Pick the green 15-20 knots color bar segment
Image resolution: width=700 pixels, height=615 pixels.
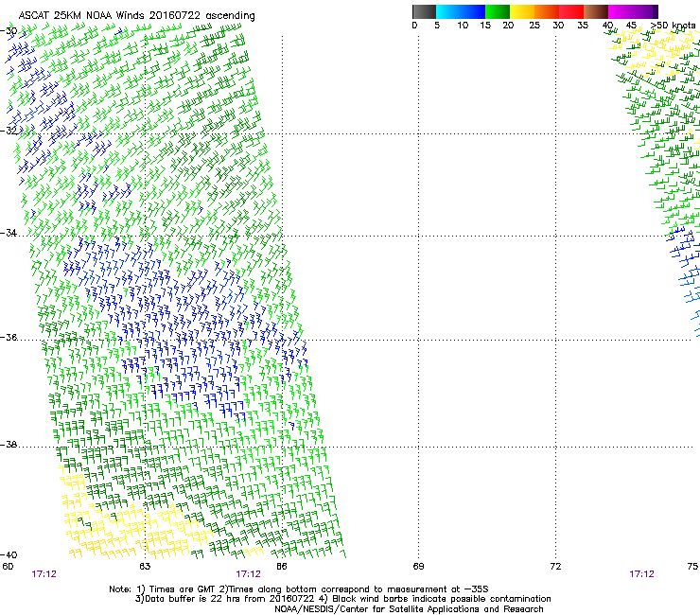(498, 11)
